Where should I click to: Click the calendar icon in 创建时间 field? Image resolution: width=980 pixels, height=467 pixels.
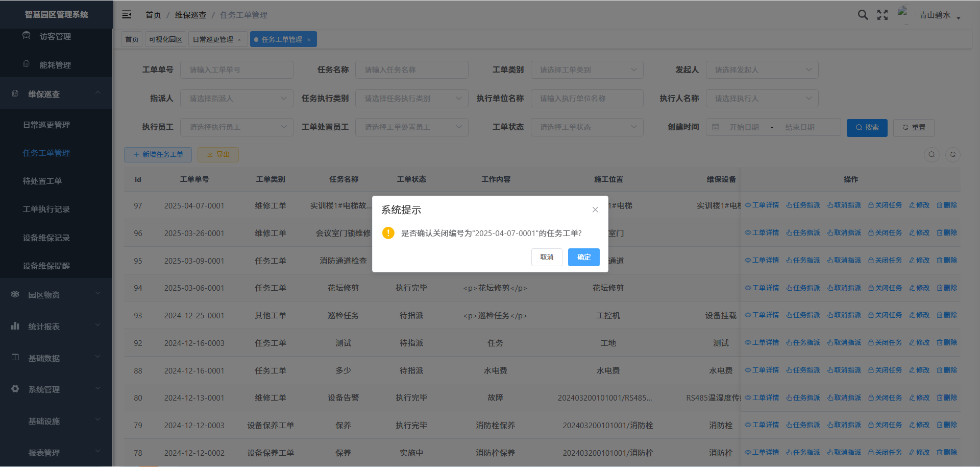(x=716, y=127)
